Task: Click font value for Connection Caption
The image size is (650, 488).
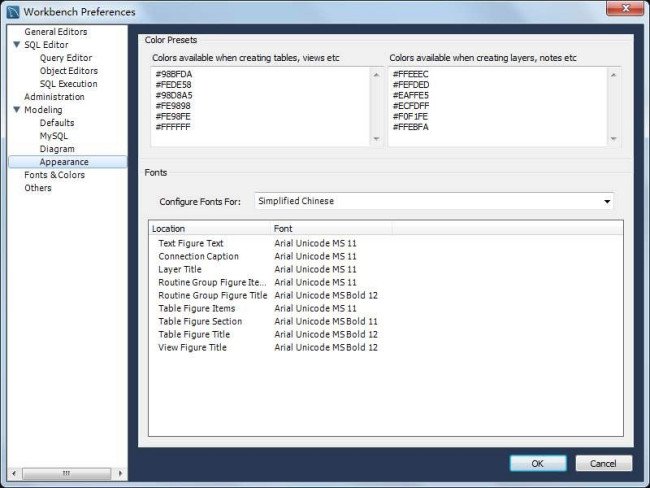Action: 315,256
